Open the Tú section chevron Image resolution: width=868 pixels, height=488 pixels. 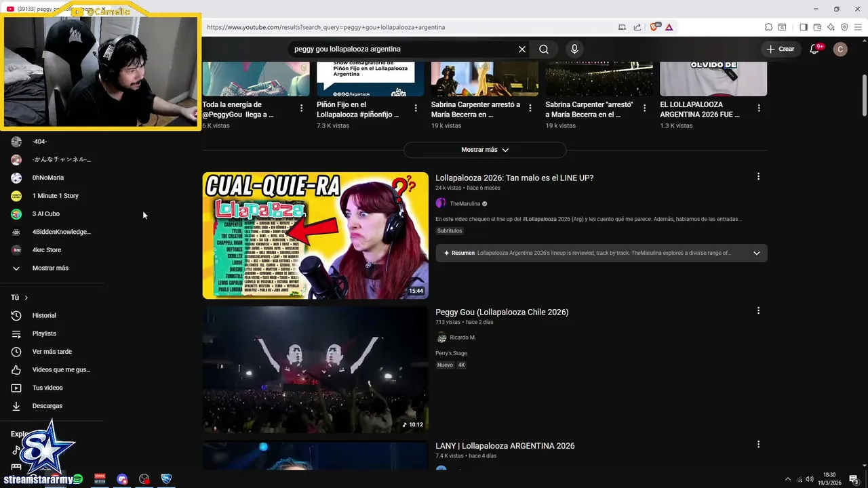tap(26, 298)
